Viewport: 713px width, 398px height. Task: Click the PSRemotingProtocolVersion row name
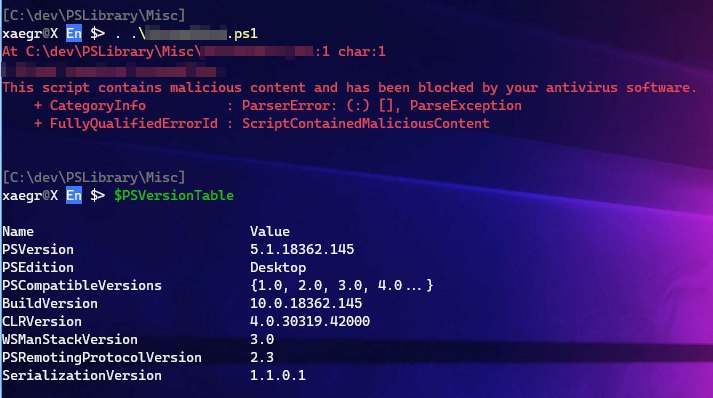[102, 358]
